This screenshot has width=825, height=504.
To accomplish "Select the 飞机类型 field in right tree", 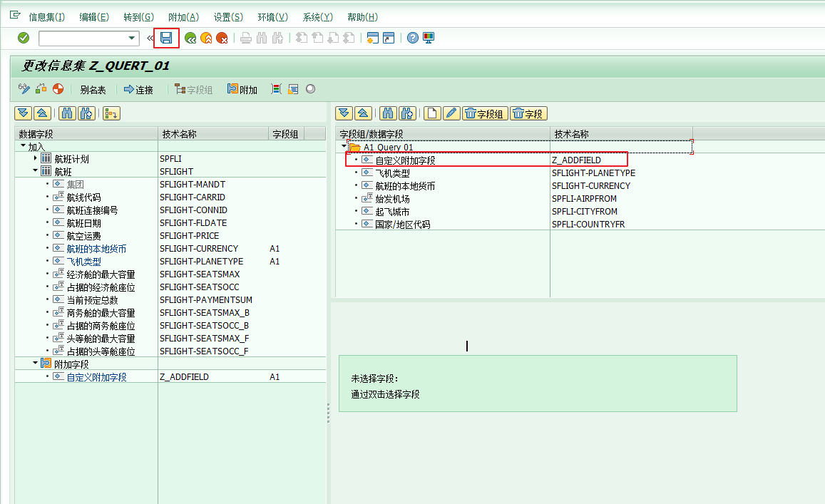I will pyautogui.click(x=392, y=173).
